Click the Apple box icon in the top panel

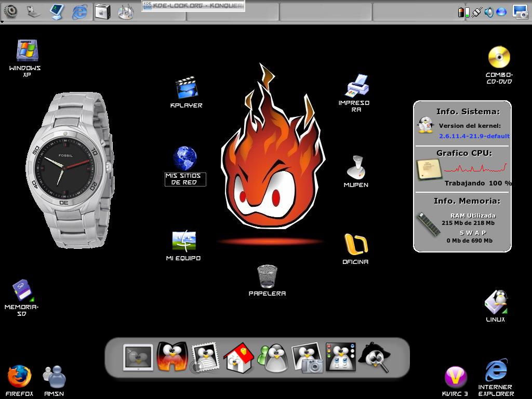coord(103,12)
